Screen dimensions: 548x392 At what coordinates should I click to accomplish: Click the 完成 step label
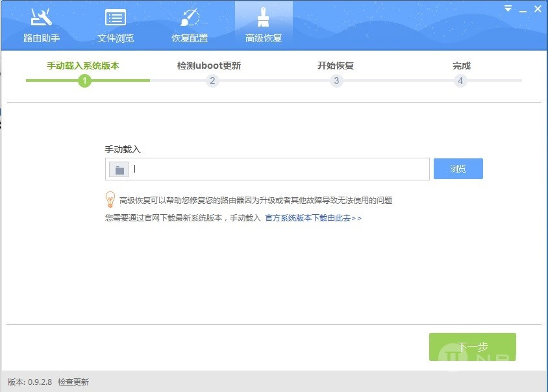click(462, 66)
